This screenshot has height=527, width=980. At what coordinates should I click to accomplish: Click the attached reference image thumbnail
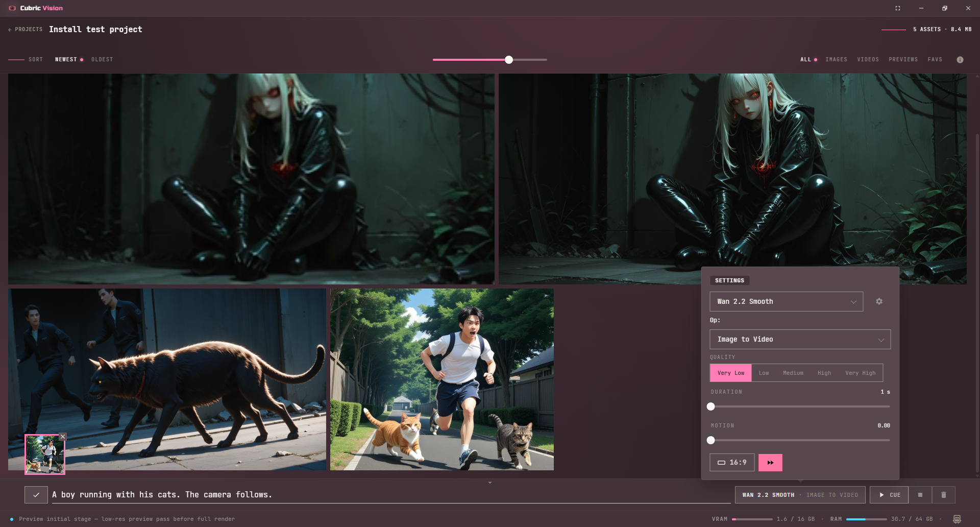(45, 454)
